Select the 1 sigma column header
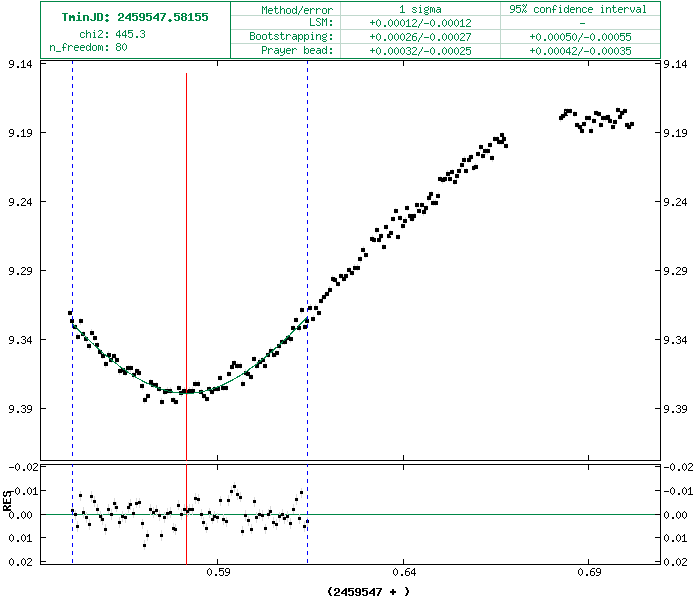This screenshot has width=700, height=600. point(420,9)
